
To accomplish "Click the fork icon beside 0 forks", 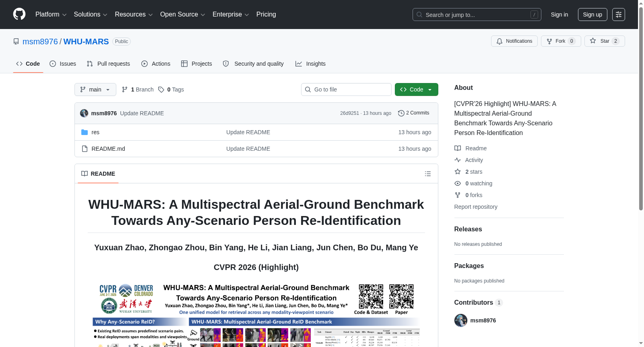I will coord(458,195).
